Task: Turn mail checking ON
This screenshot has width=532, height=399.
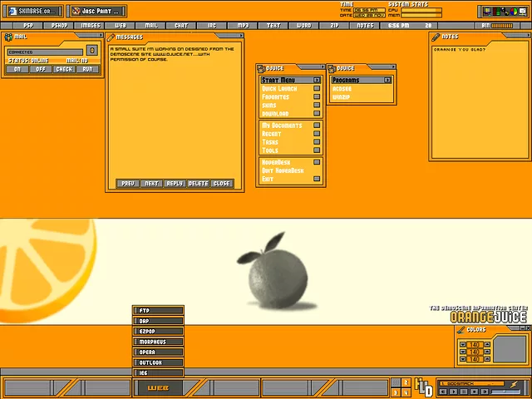Action: tap(17, 69)
